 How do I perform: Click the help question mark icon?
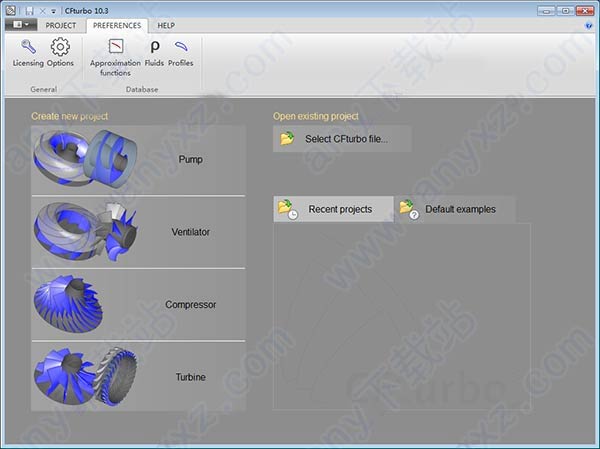(x=589, y=26)
